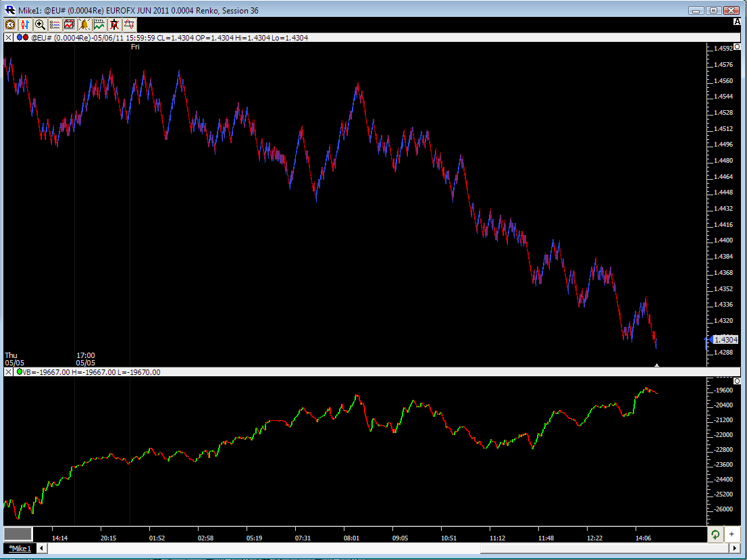Select the magnifying glass zoom tool
747x560 pixels.
40,25
